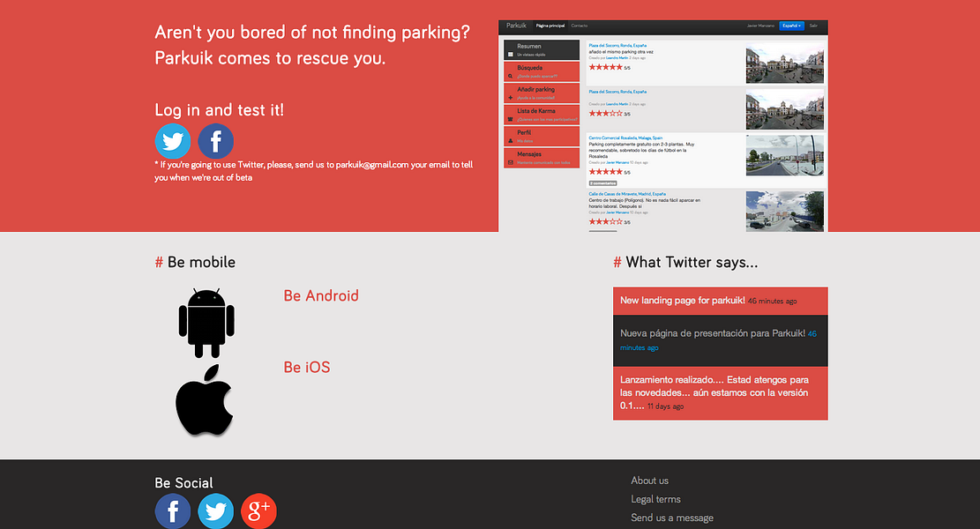Screen dimensions: 980x529
Task: Click the tweet 'Lanzamiento realizado....'
Action: point(721,393)
